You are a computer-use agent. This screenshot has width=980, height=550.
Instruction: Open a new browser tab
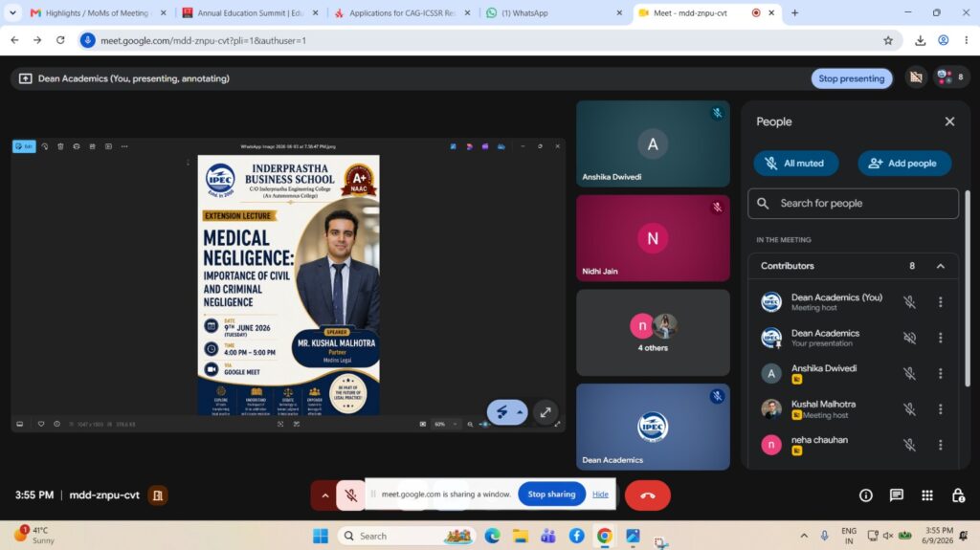click(x=794, y=12)
